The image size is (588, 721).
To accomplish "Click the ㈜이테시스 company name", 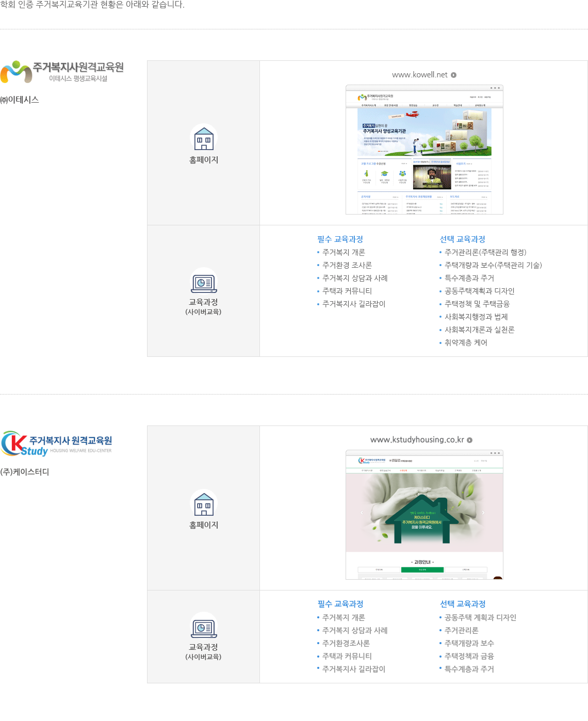I will 20,100.
